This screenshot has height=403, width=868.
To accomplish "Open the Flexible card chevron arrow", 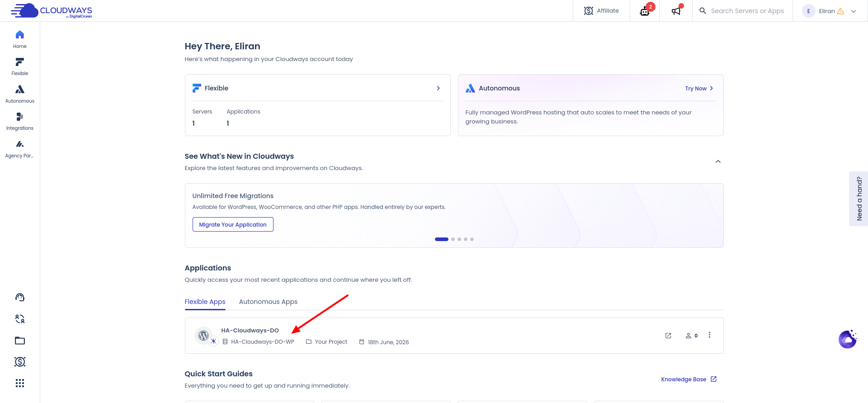I will pyautogui.click(x=438, y=88).
